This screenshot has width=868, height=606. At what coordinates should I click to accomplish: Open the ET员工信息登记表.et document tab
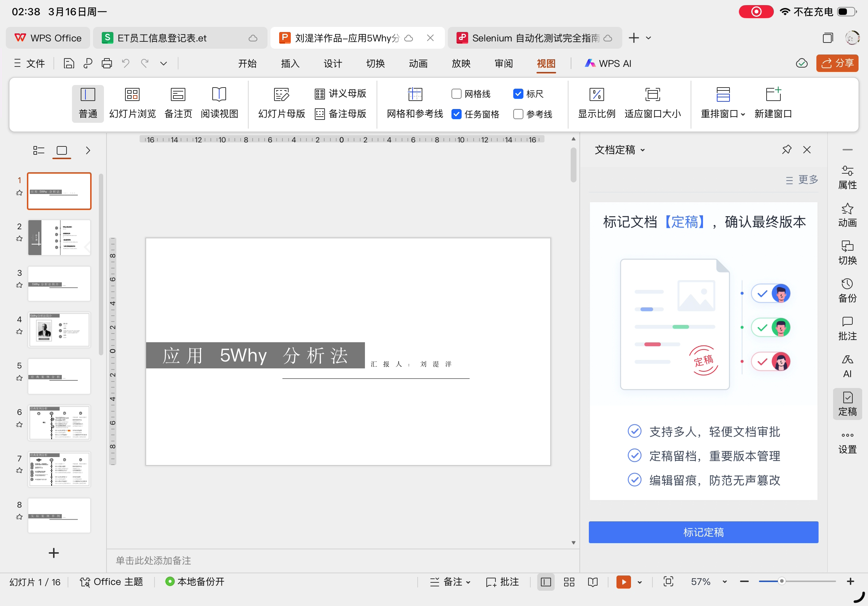(x=162, y=38)
